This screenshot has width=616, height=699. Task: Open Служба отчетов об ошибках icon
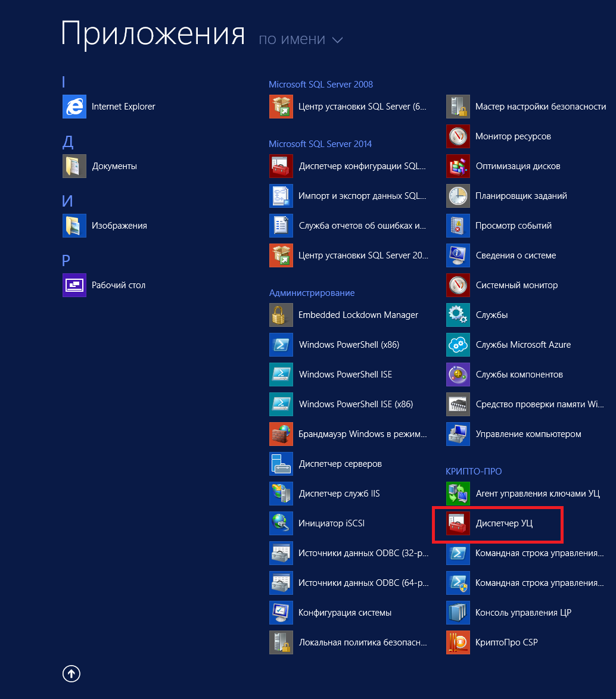[281, 226]
